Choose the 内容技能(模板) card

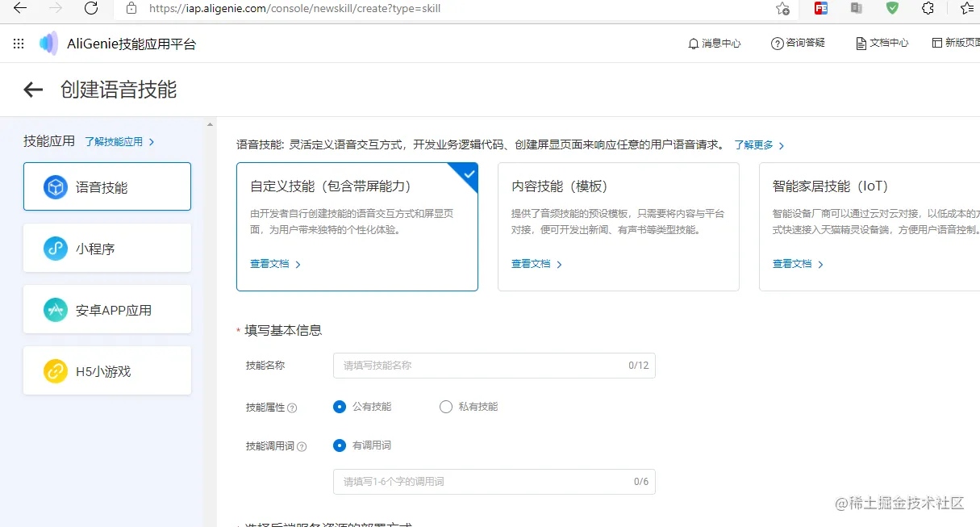(x=619, y=227)
